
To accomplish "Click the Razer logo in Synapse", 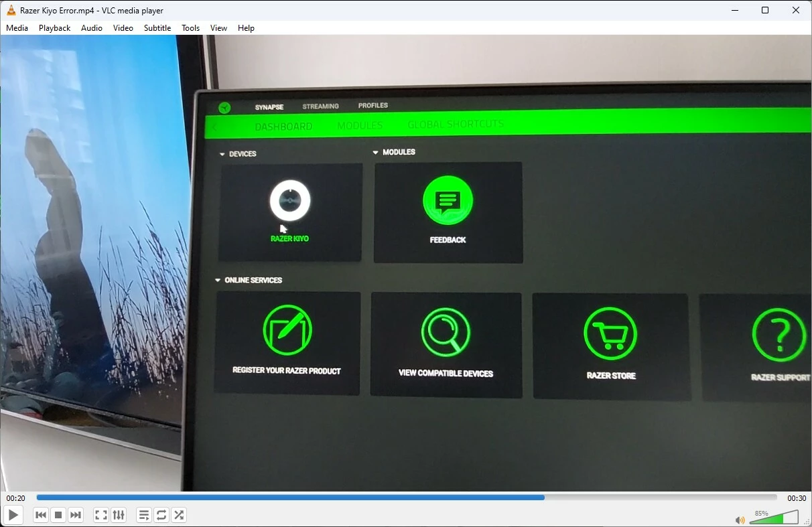I will click(224, 108).
